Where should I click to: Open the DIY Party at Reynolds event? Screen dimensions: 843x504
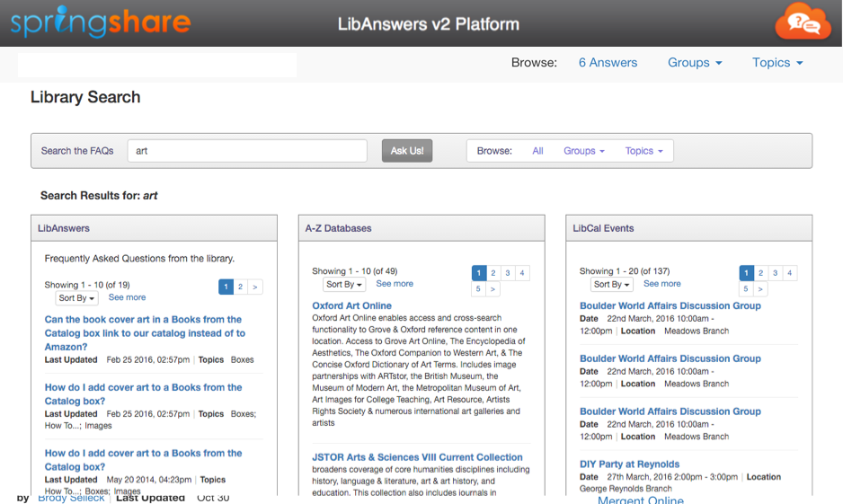(629, 464)
